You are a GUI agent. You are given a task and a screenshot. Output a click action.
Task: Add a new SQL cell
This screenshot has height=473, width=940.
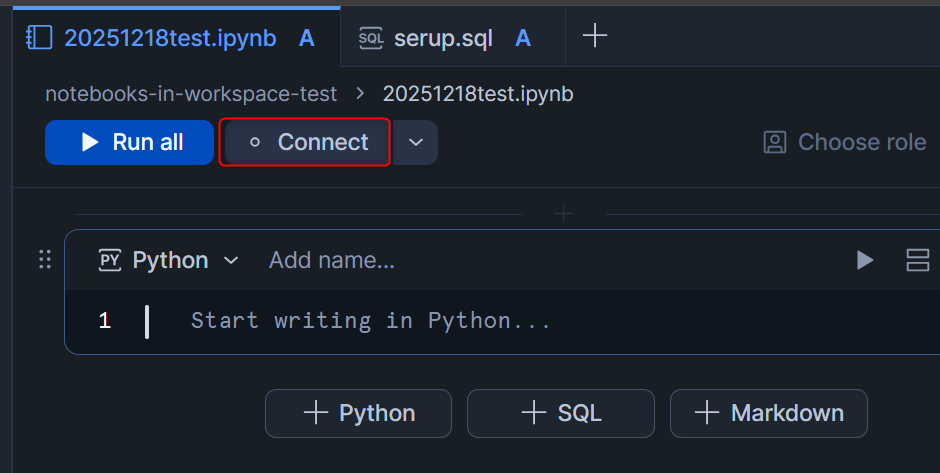[x=561, y=413]
